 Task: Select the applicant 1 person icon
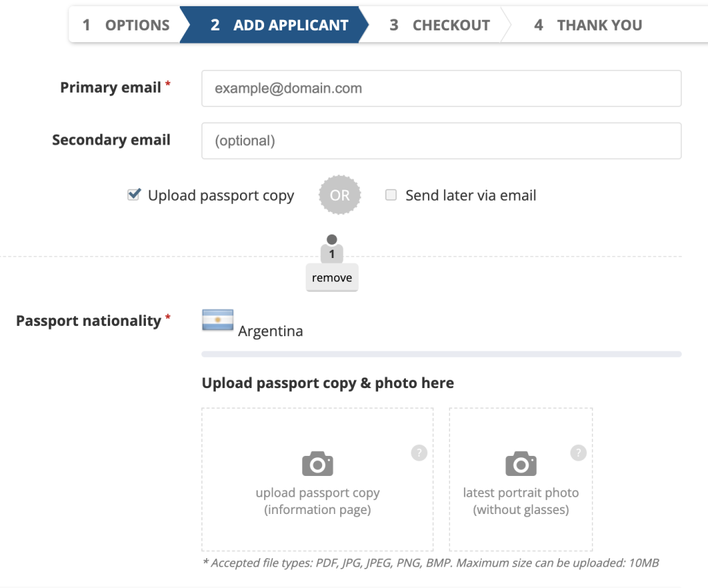(x=332, y=248)
